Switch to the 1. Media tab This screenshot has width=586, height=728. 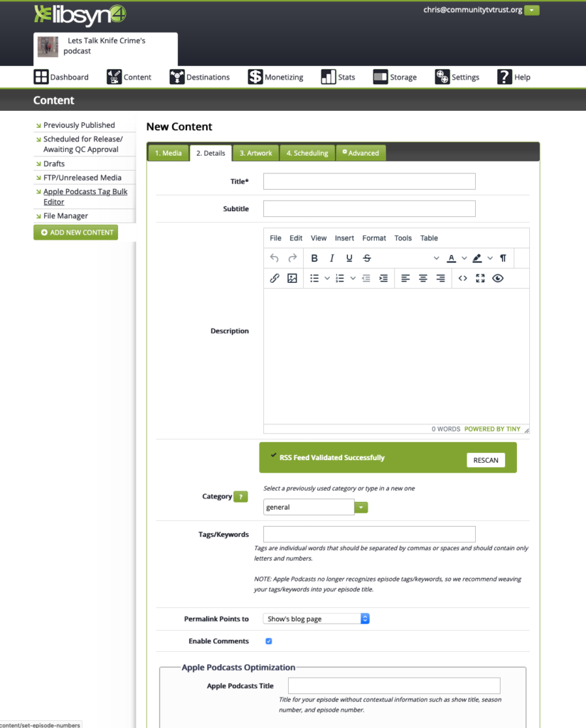[x=169, y=154]
